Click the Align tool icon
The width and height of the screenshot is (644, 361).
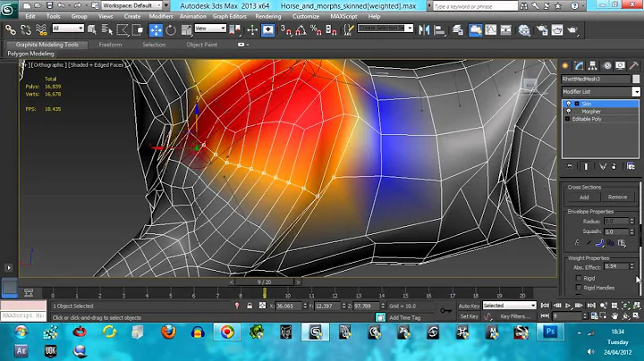(x=439, y=29)
